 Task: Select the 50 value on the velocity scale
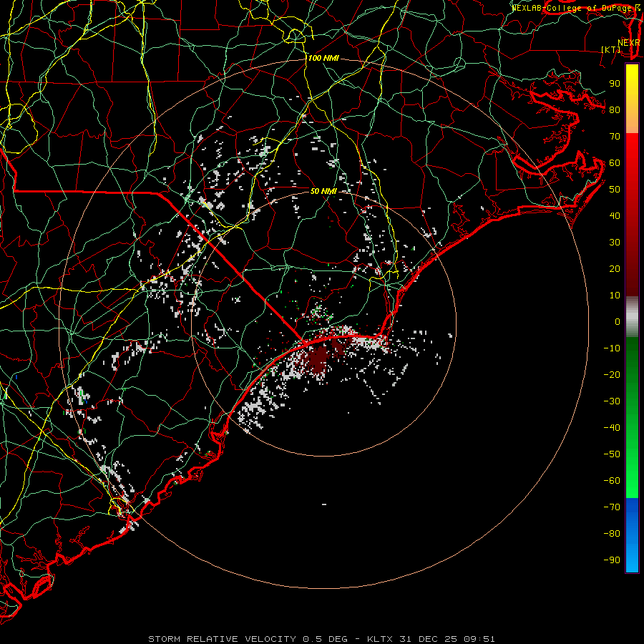(615, 190)
